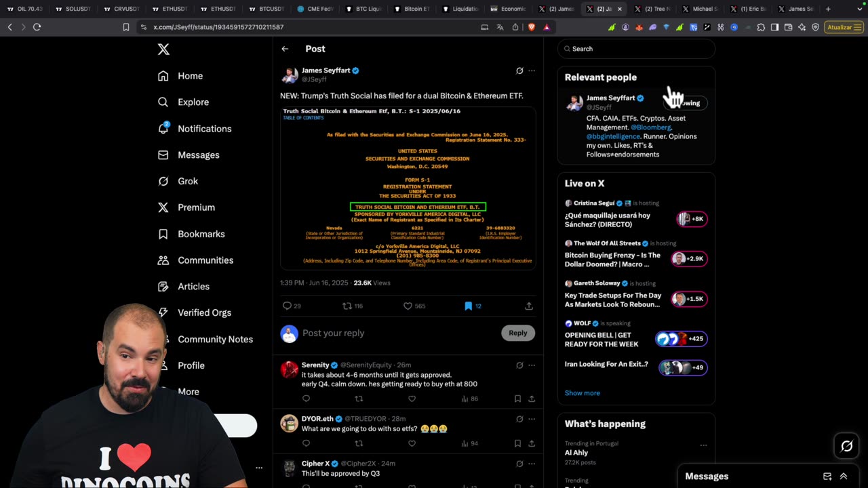The height and width of the screenshot is (488, 868).
Task: Open the @bbgintelligence link in the bio
Action: click(613, 136)
